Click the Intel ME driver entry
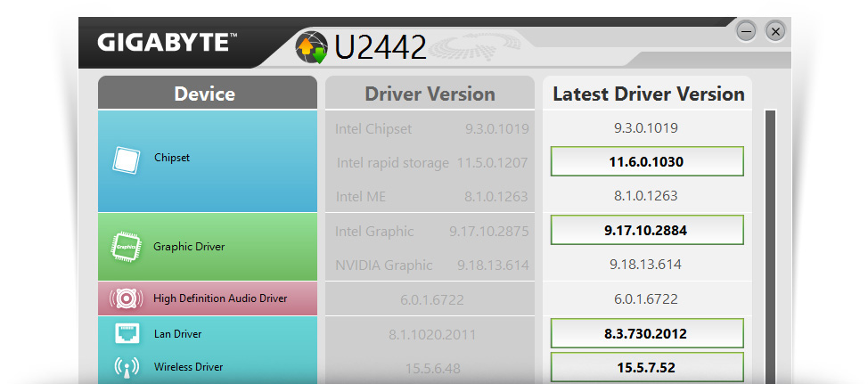 (360, 196)
